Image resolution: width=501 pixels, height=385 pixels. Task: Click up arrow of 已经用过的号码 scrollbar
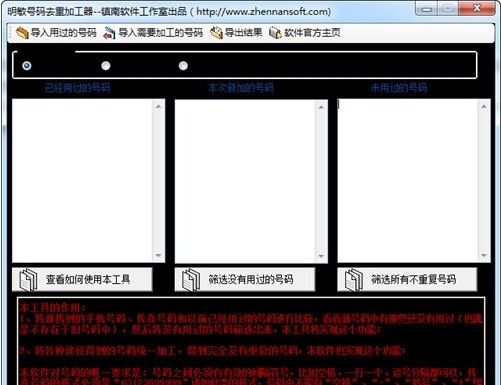[x=158, y=107]
